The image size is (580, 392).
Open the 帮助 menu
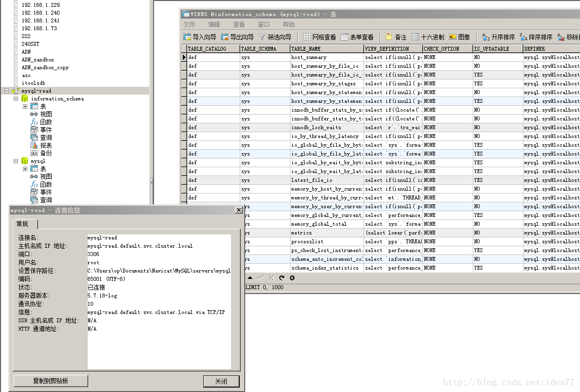click(289, 24)
